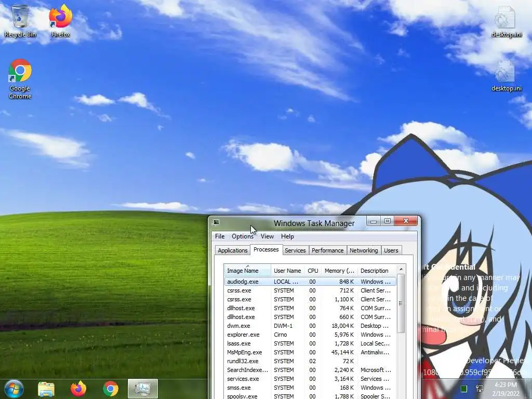This screenshot has height=399, width=532.
Task: Select the dwm.exe process
Action: [310, 326]
